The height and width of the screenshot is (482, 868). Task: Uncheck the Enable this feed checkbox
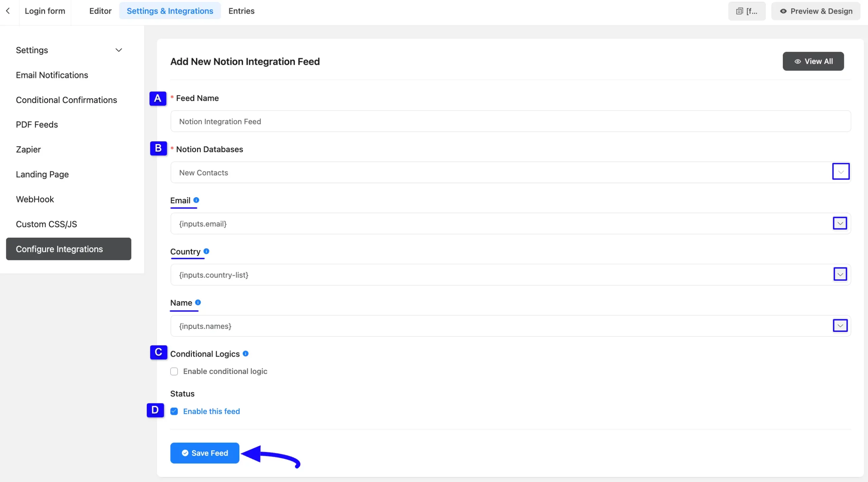[x=174, y=411]
